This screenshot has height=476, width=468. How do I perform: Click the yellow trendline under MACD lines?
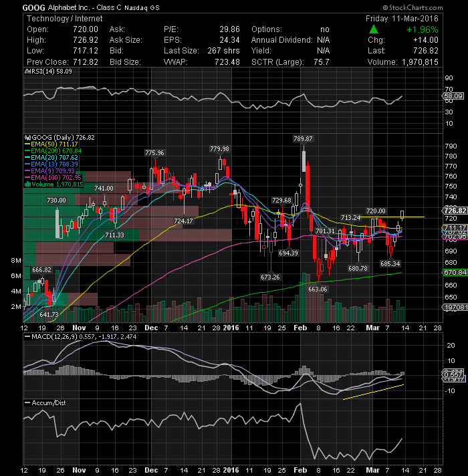pyautogui.click(x=373, y=392)
